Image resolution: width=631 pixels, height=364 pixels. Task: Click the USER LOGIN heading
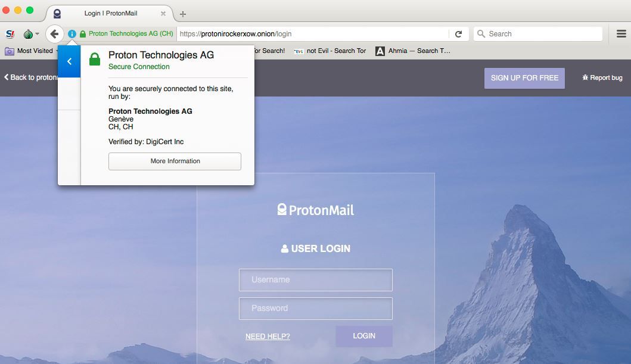coord(316,248)
